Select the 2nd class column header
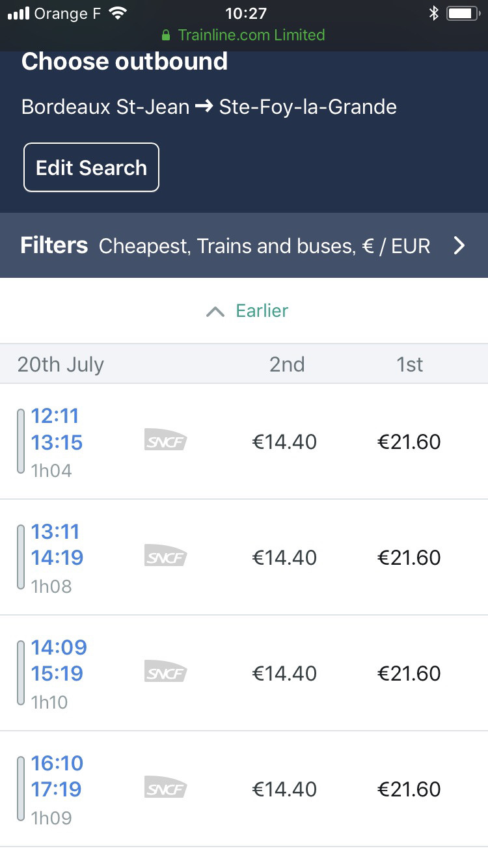This screenshot has height=868, width=488. point(287,364)
